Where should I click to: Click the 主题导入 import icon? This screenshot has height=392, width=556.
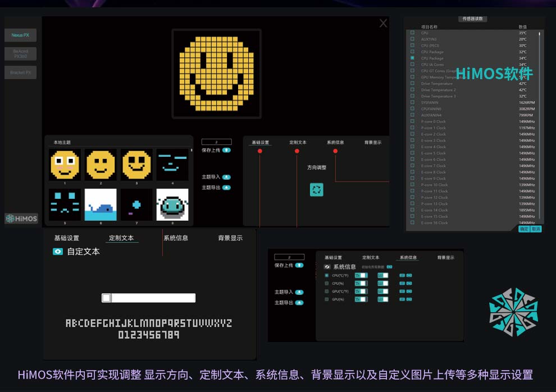(226, 177)
